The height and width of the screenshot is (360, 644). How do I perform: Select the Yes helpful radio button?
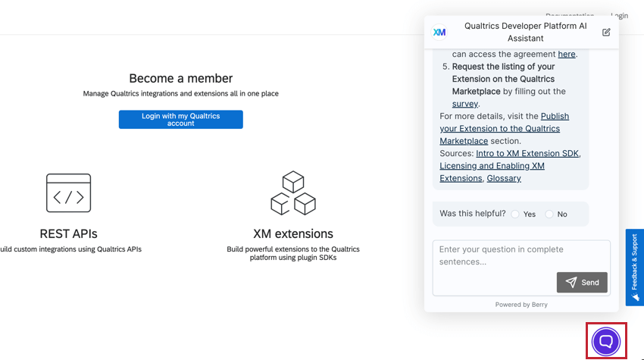[515, 214]
